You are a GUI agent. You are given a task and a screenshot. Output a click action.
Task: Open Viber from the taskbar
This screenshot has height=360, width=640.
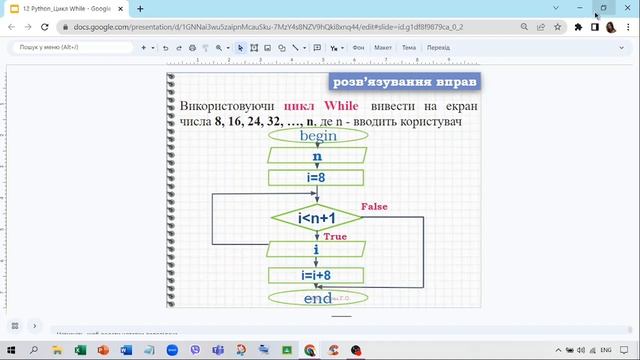[195, 350]
